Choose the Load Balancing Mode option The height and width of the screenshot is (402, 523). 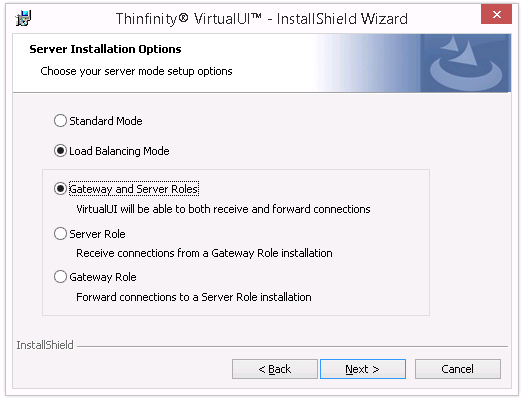(x=60, y=151)
